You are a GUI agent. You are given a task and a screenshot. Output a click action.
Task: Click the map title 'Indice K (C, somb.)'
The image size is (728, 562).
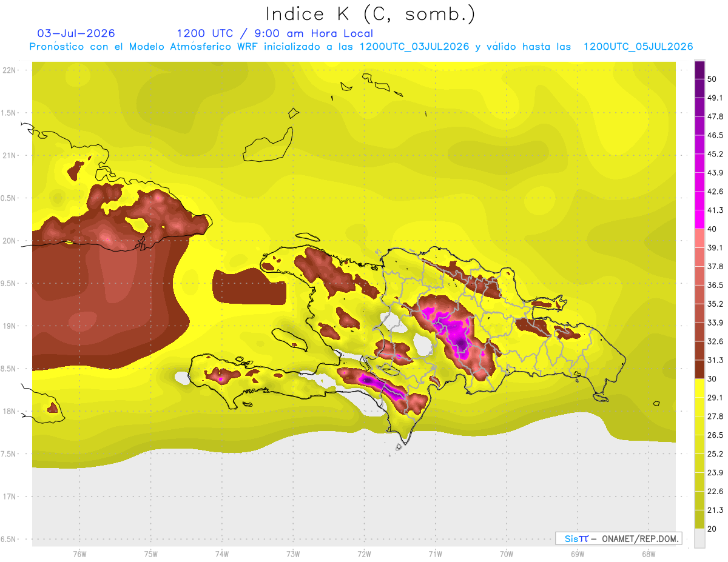tap(370, 14)
